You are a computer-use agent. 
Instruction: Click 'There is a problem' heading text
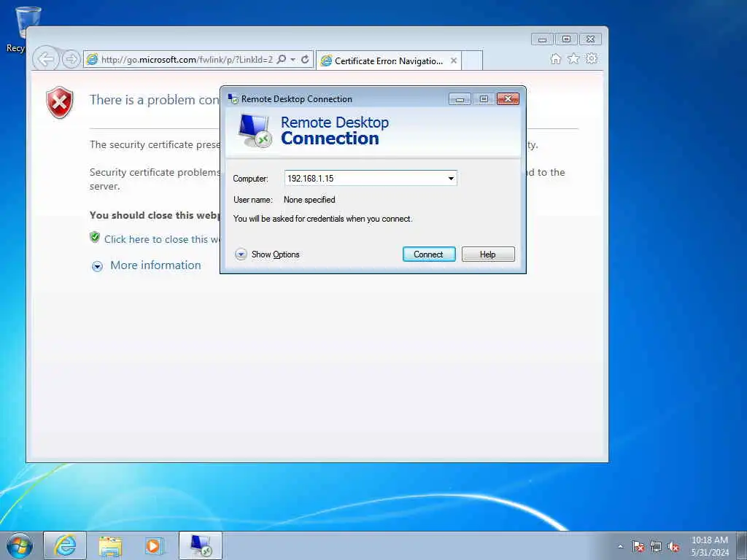155,100
